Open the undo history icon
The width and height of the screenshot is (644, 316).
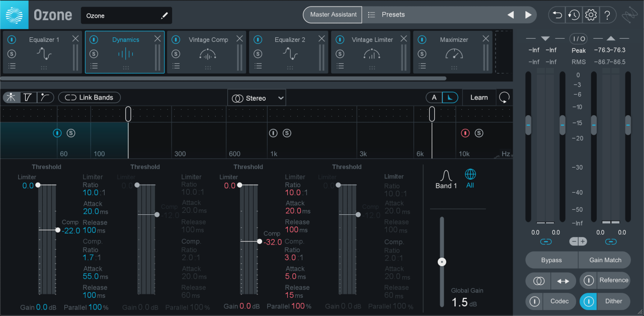click(574, 15)
